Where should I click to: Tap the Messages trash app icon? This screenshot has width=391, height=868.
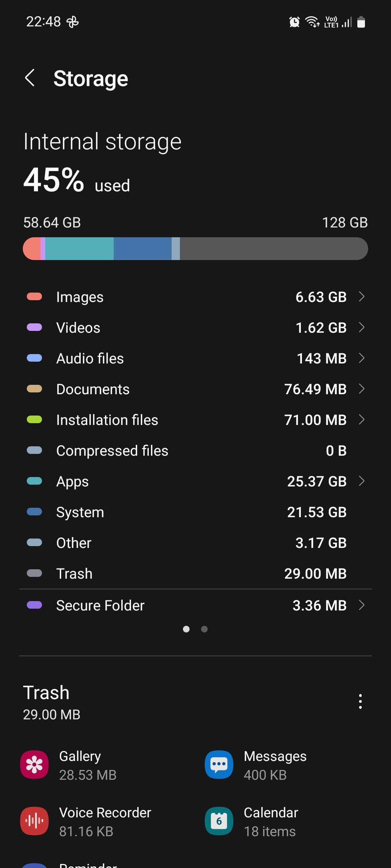[x=219, y=765]
